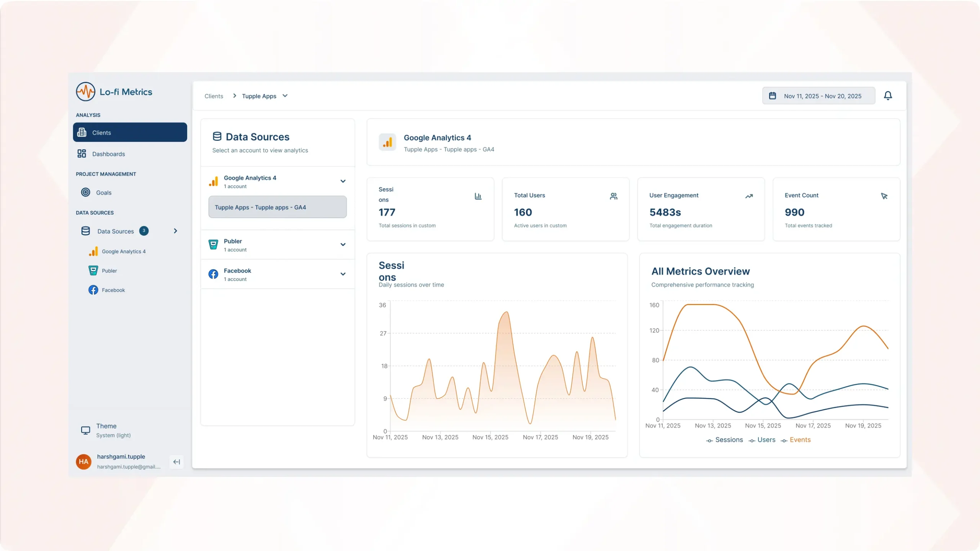Click the User Engagement trend icon
Screen dimensions: 980x551
pos(749,196)
